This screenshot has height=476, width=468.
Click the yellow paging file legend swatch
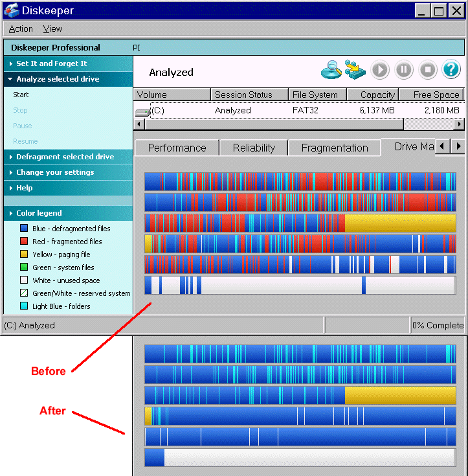click(24, 254)
